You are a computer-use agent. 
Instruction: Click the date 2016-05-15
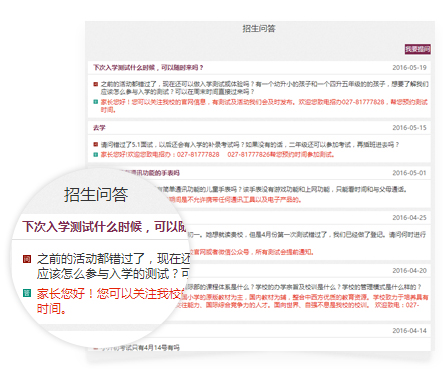click(409, 128)
